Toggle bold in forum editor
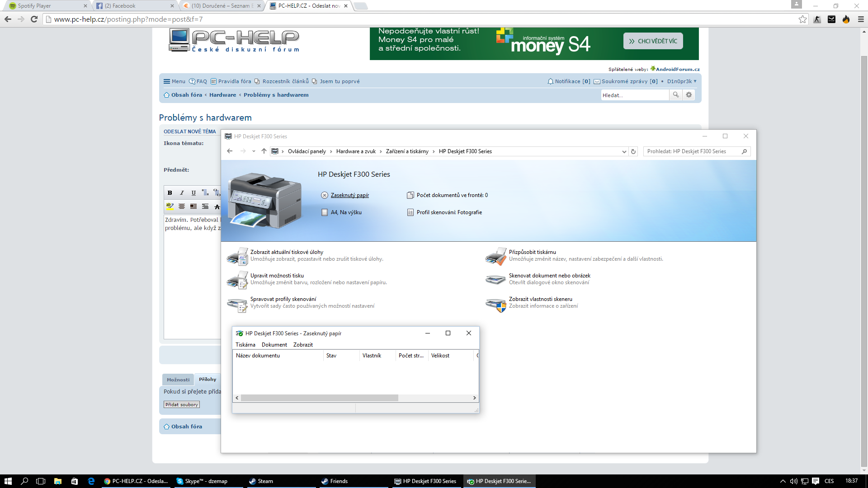Viewport: 868px width, 488px height. click(170, 193)
